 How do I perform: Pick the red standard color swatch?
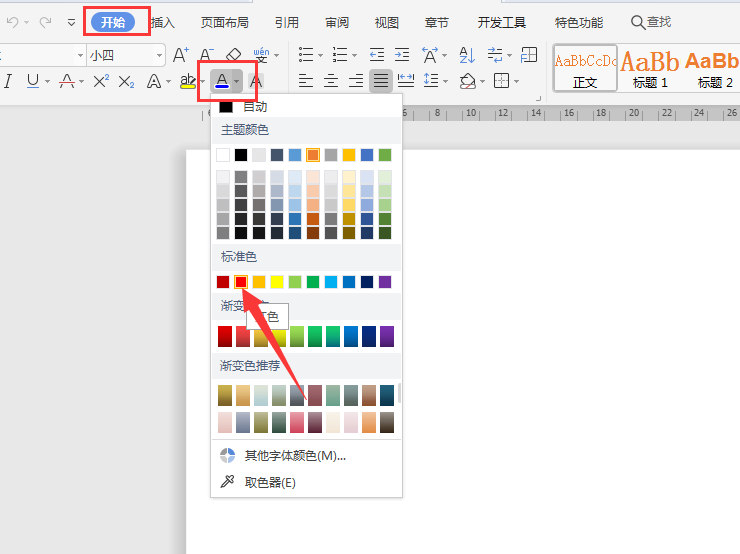click(241, 282)
